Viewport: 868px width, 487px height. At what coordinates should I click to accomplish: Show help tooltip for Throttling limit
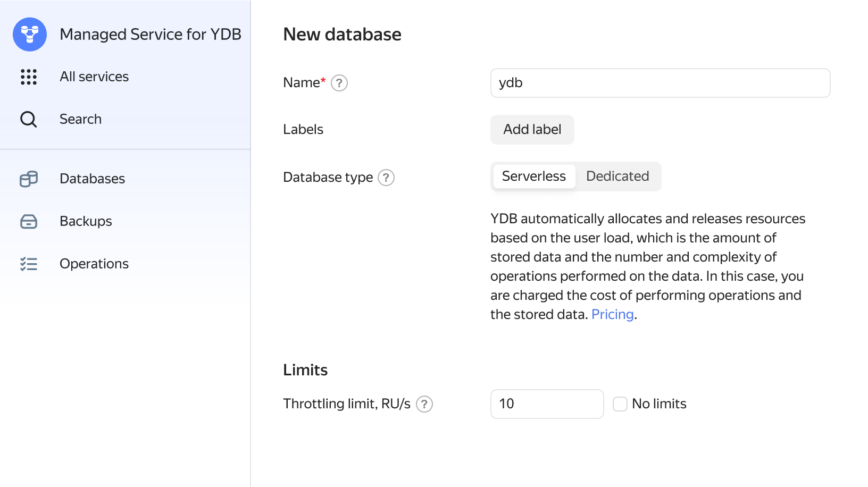424,404
